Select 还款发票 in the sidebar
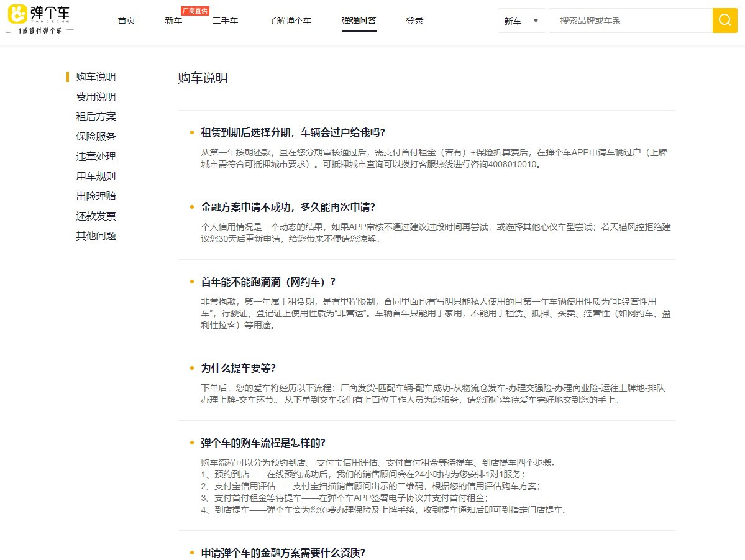 (96, 216)
